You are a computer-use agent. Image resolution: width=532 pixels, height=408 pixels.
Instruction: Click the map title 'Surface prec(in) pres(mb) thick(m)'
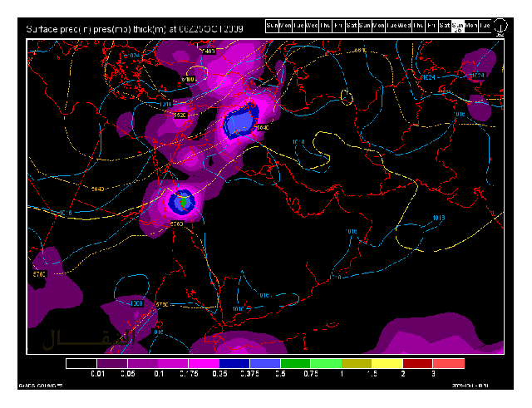pyautogui.click(x=96, y=30)
